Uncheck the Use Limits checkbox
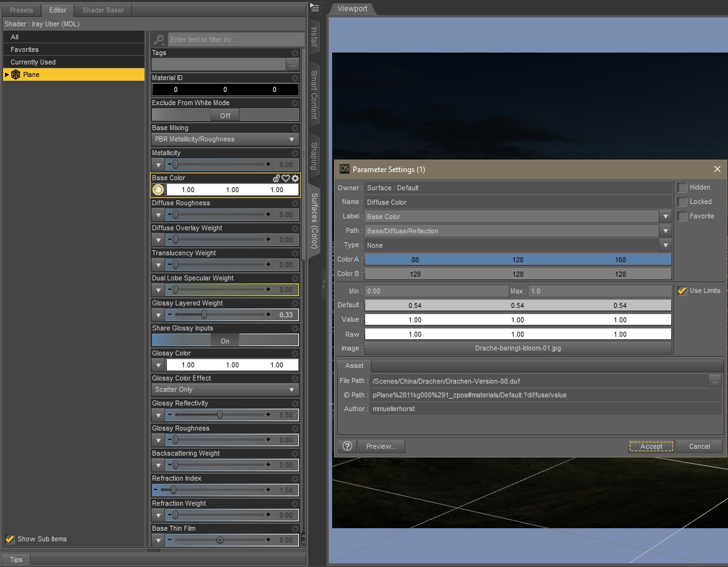 682,290
